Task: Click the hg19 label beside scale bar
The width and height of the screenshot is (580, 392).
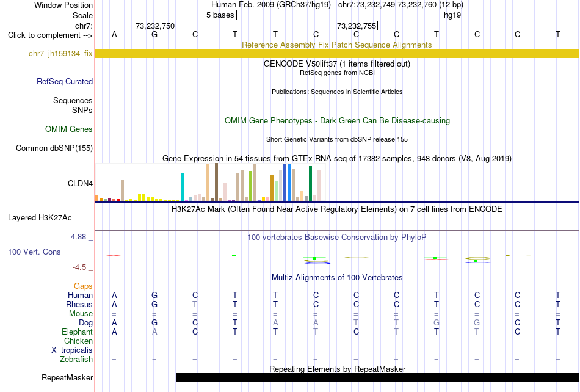Action: (x=452, y=15)
